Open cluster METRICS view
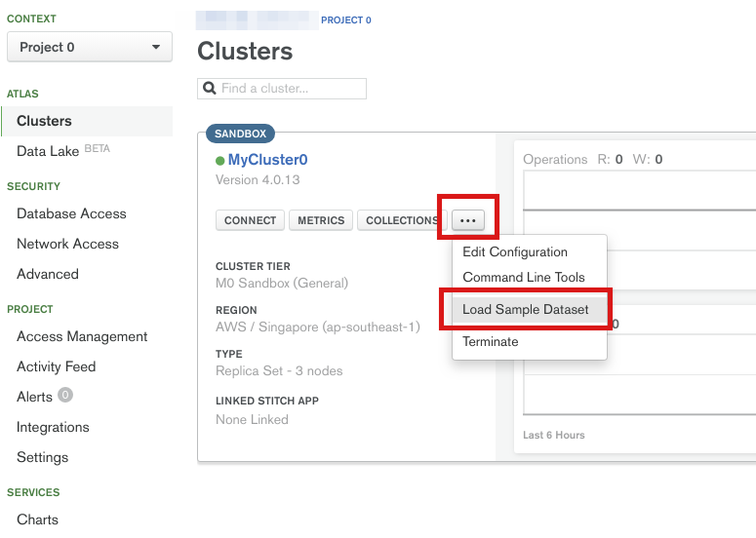756x538 pixels. [321, 220]
